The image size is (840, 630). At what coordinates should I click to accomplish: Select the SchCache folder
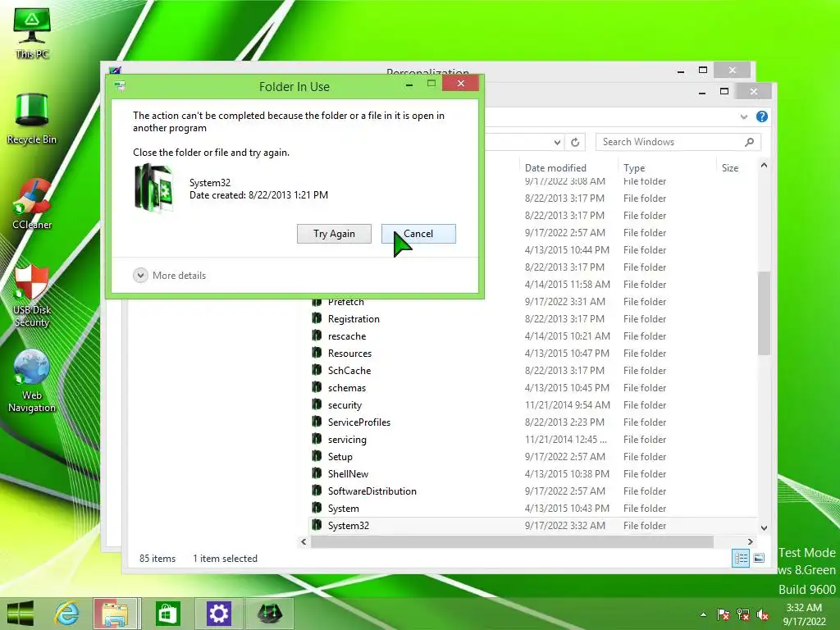pos(349,370)
